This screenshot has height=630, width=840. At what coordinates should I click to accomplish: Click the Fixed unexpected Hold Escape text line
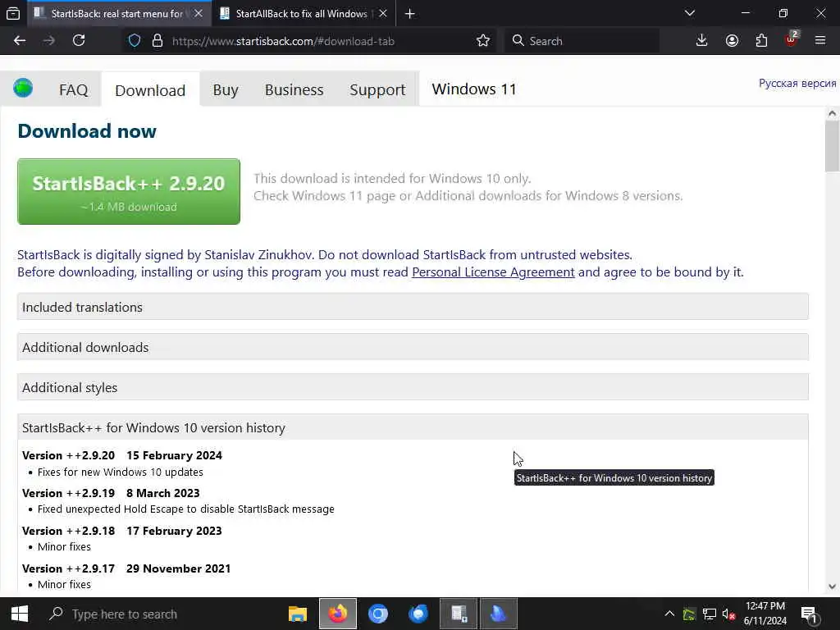[x=185, y=509]
